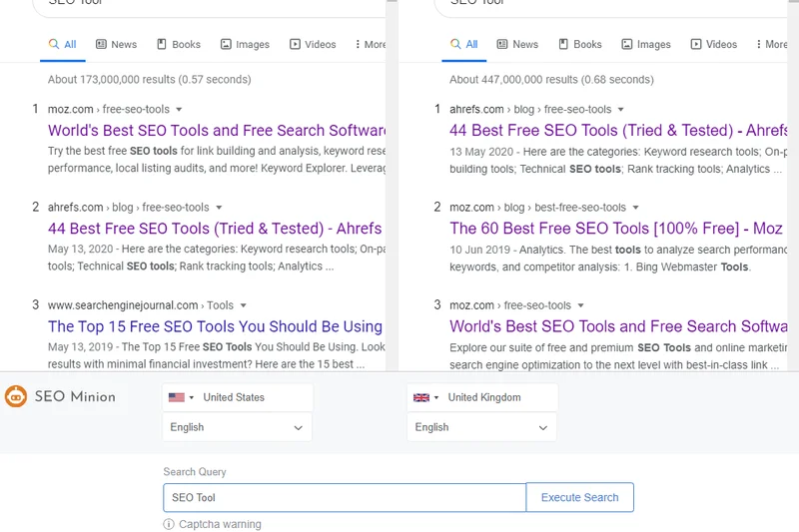Open More menu in right results pane
The image size is (799, 532).
click(x=772, y=44)
